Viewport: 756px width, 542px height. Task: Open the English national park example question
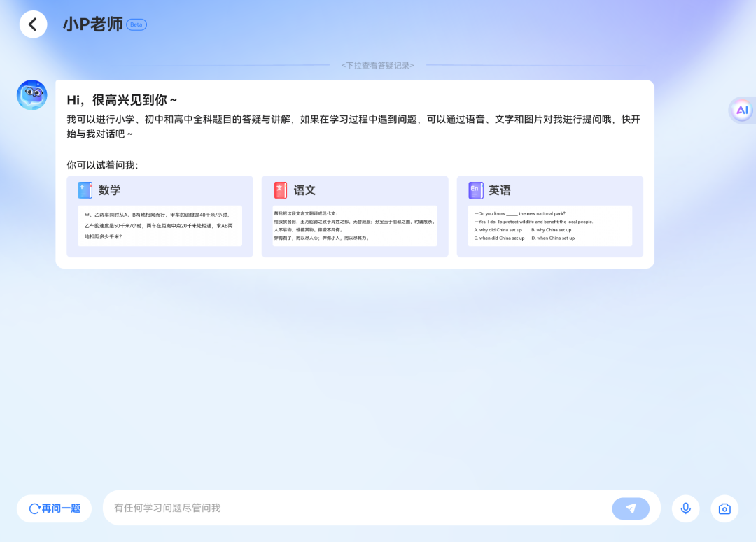click(x=549, y=225)
